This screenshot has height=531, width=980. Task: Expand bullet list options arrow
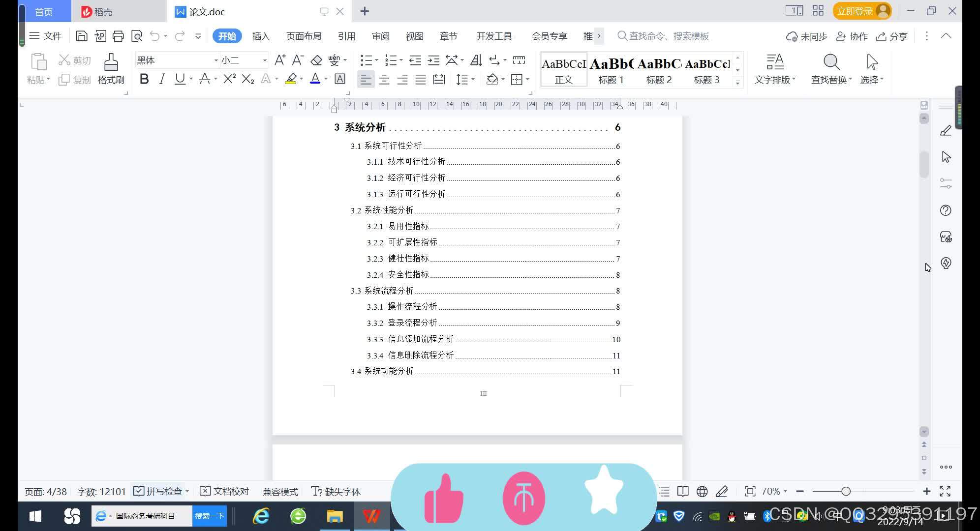pyautogui.click(x=377, y=60)
